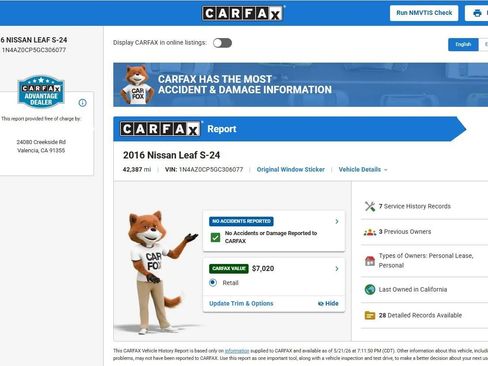Click the Hide link in value card
The height and width of the screenshot is (366, 488).
[x=328, y=303]
